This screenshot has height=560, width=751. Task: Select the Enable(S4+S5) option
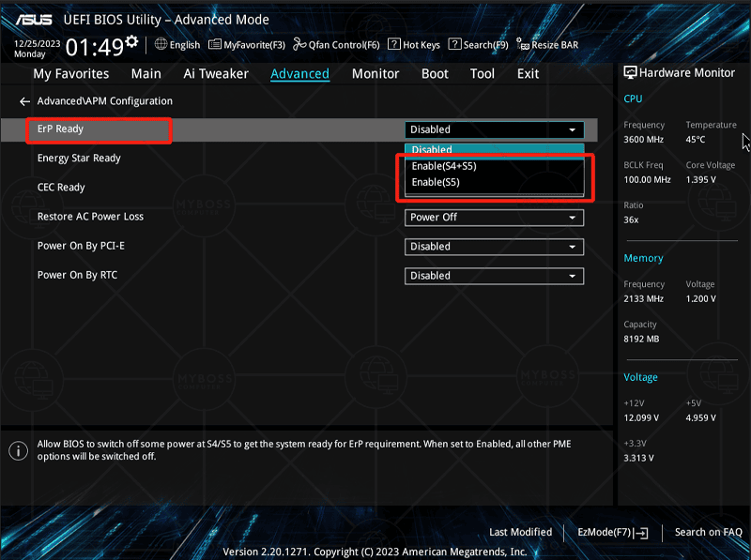(444, 166)
